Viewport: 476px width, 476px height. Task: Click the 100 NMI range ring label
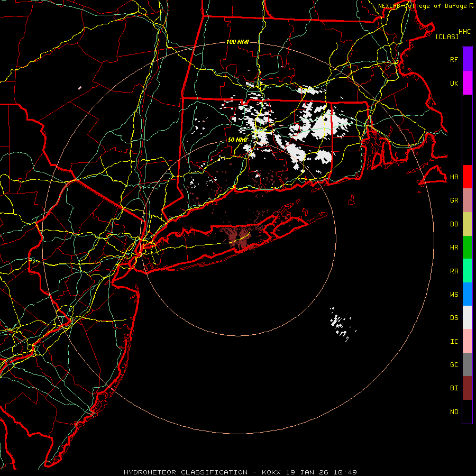click(x=237, y=42)
